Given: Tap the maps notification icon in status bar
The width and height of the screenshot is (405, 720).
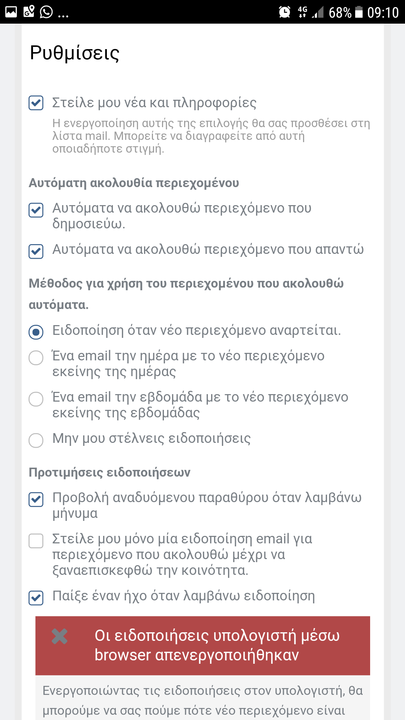Looking at the screenshot, I should coord(28,12).
